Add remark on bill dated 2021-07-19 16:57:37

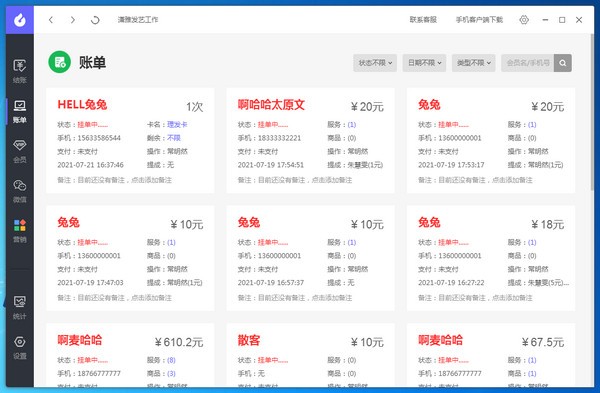pyautogui.click(x=295, y=298)
